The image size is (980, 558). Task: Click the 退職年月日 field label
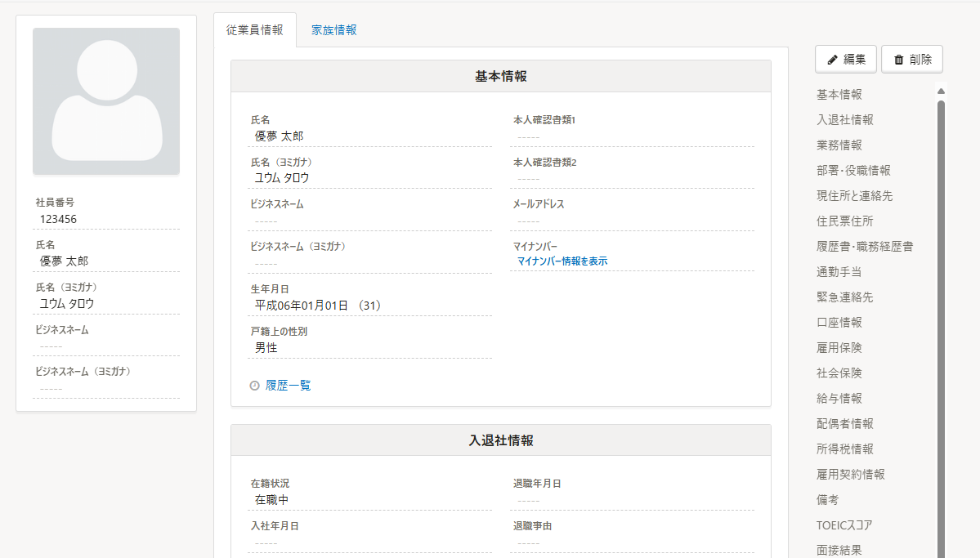pyautogui.click(x=538, y=484)
